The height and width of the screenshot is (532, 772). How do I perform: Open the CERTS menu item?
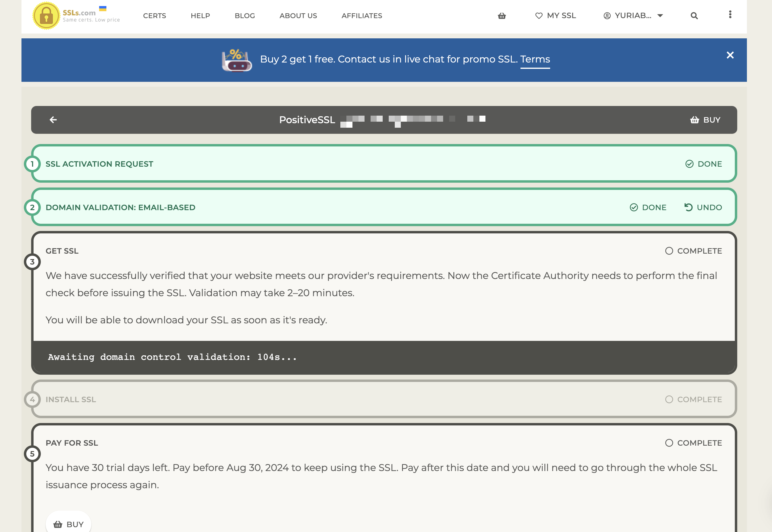click(154, 16)
